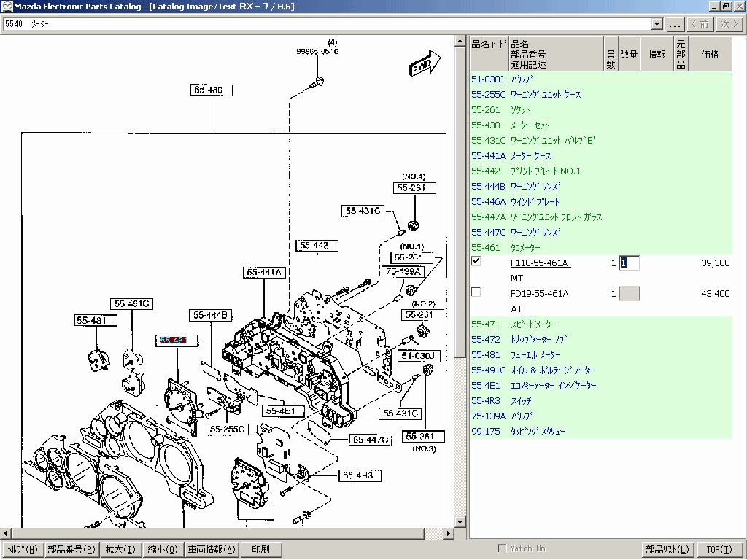Expand the 55-481 フューエル メーター part row

[x=601, y=355]
